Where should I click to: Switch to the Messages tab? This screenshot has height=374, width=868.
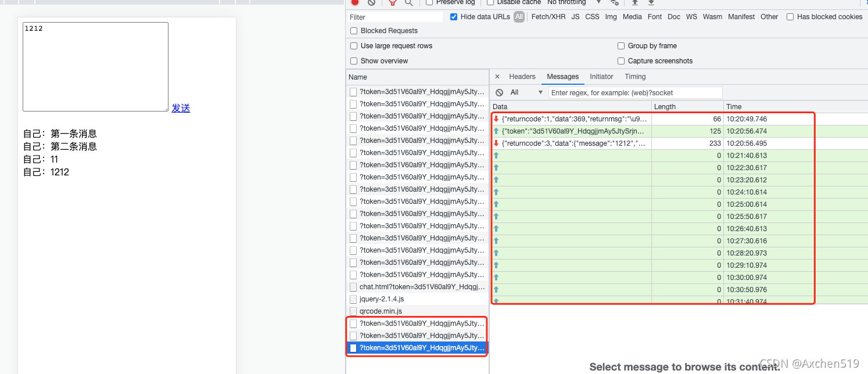563,77
